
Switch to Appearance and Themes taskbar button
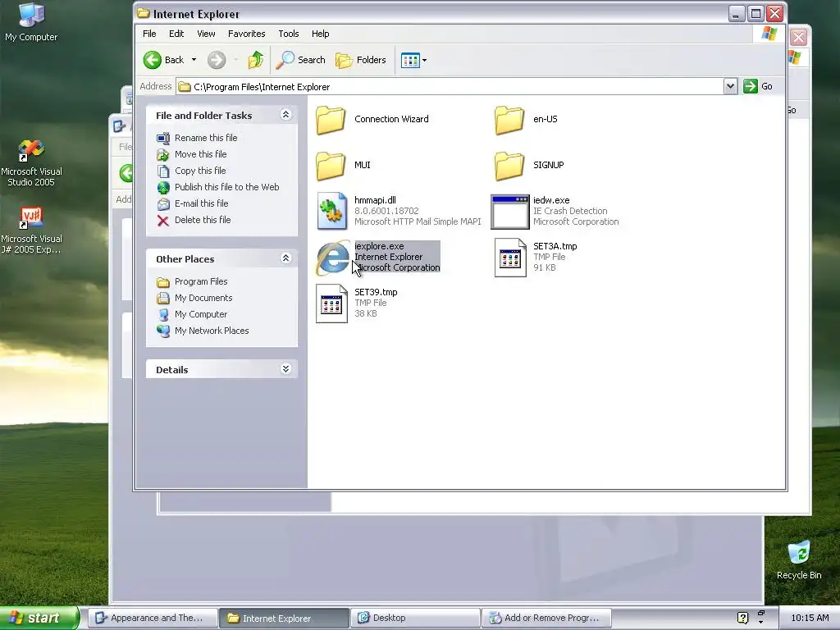point(153,619)
